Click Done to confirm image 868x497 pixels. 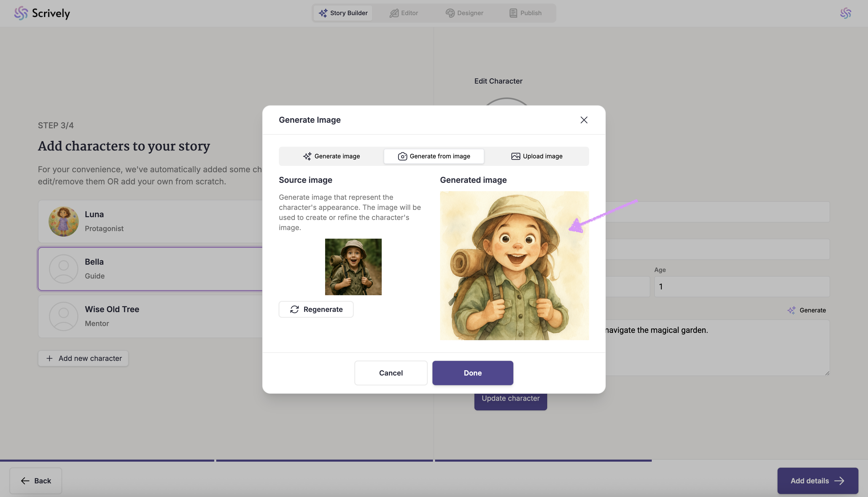(x=472, y=373)
